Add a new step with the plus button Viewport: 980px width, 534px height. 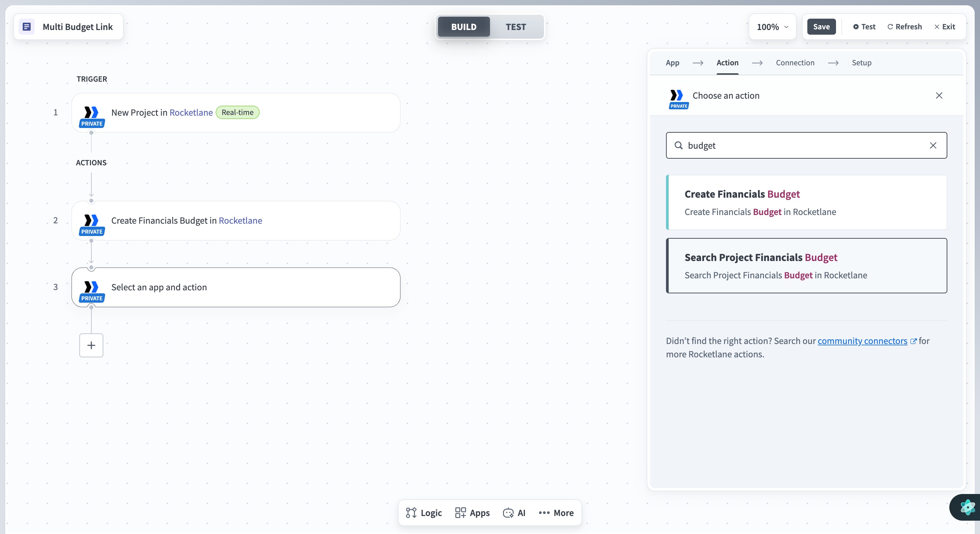click(x=91, y=345)
